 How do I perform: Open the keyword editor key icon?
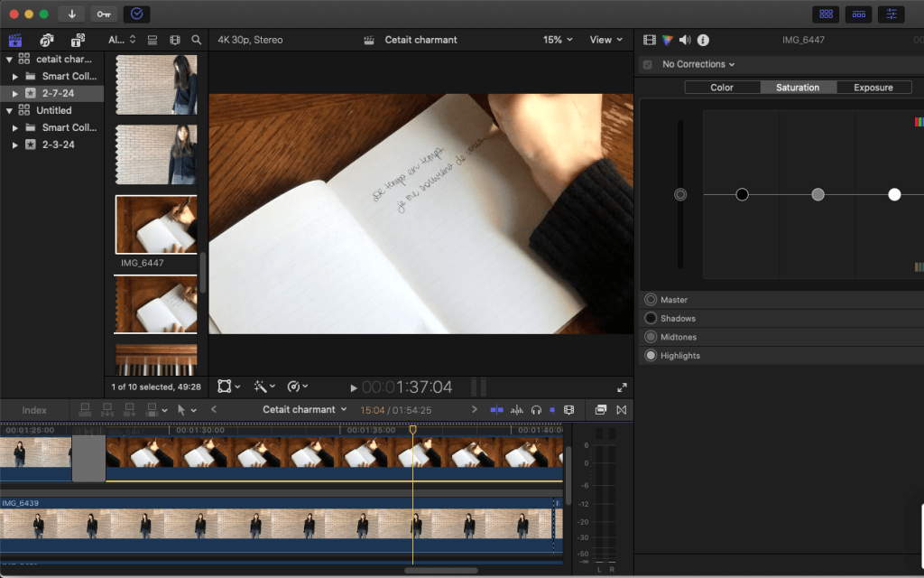click(104, 14)
